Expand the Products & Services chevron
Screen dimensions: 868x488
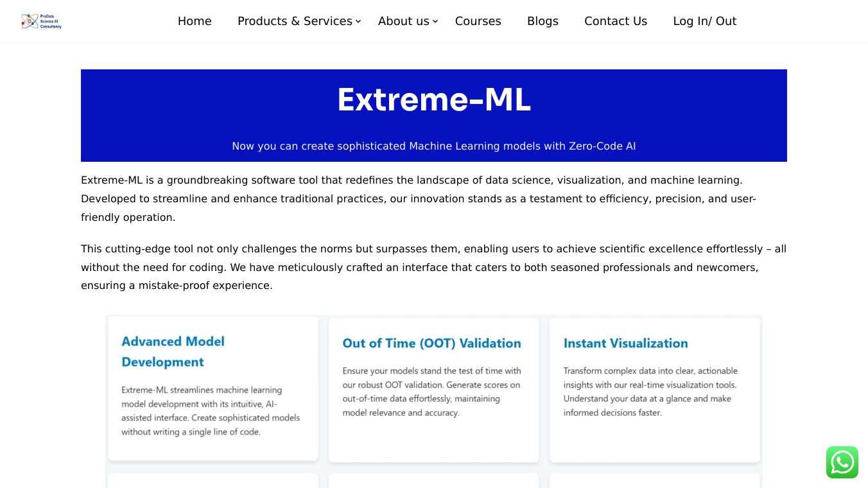[358, 21]
